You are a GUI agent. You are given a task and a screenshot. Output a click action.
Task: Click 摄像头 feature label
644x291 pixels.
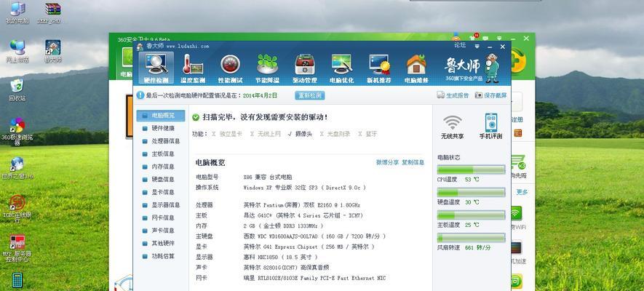pos(303,134)
